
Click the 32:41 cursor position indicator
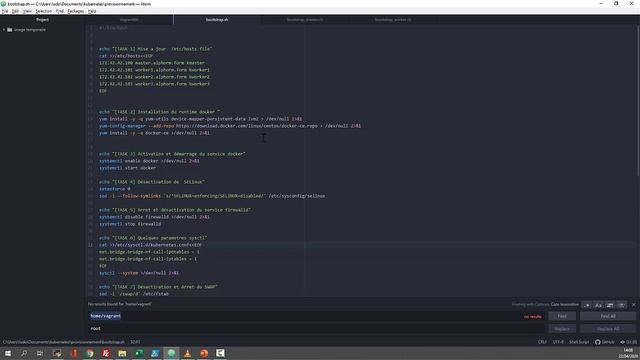tap(135, 342)
